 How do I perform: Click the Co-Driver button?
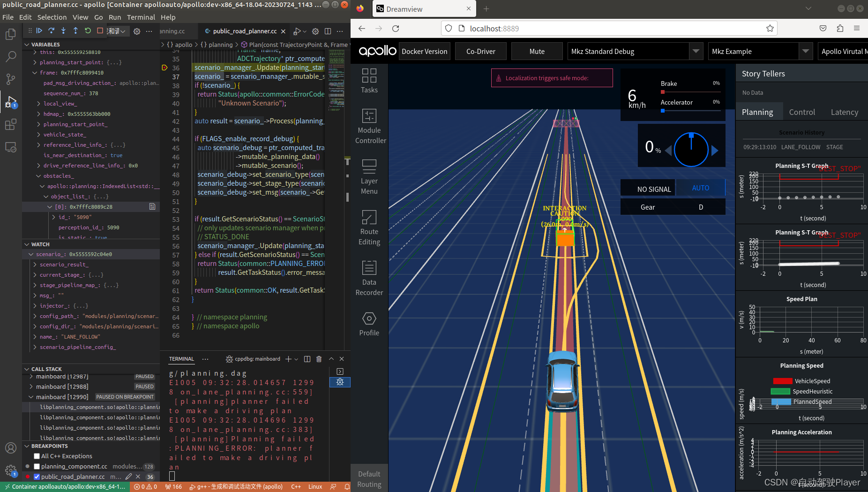pyautogui.click(x=480, y=51)
